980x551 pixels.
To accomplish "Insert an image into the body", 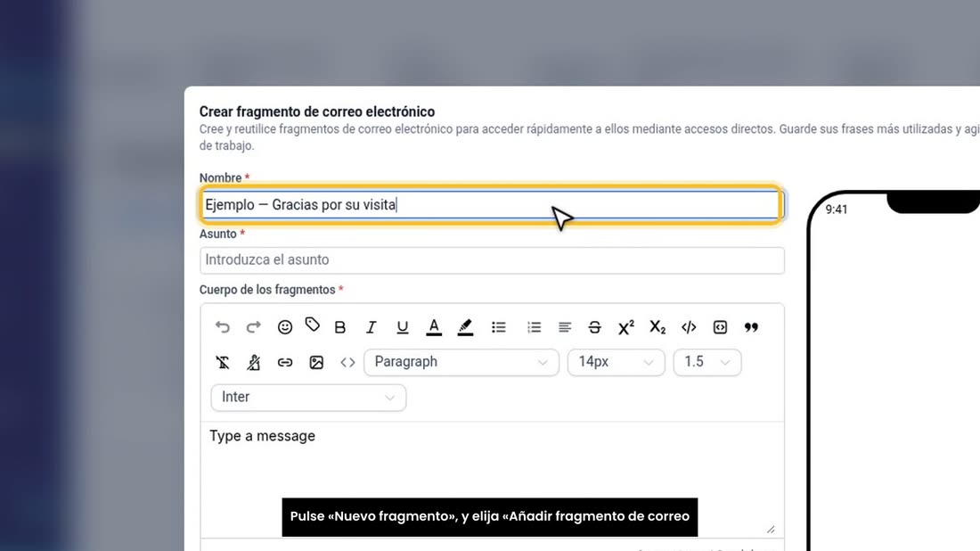I will pyautogui.click(x=316, y=362).
